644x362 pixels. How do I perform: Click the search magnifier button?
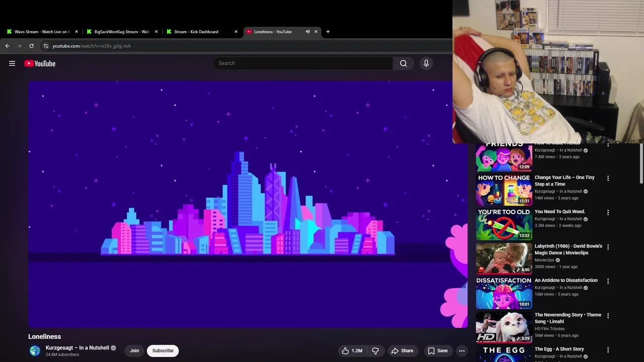coord(404,63)
